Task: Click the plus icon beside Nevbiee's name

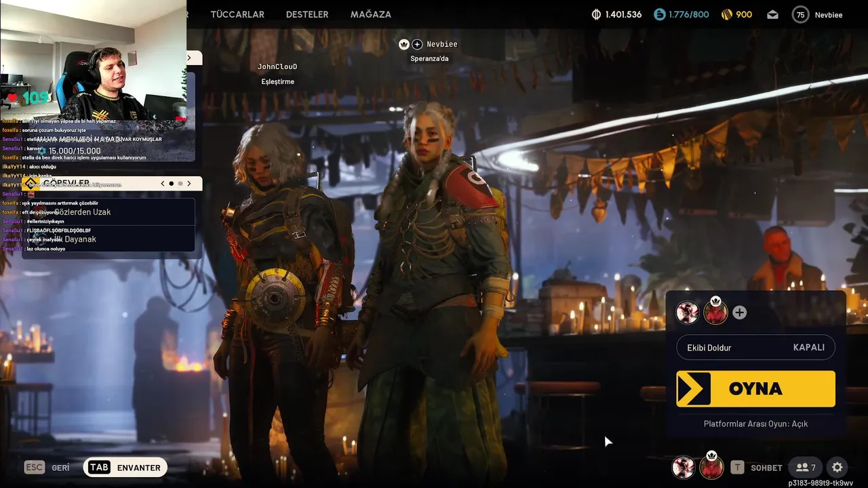Action: click(x=417, y=44)
